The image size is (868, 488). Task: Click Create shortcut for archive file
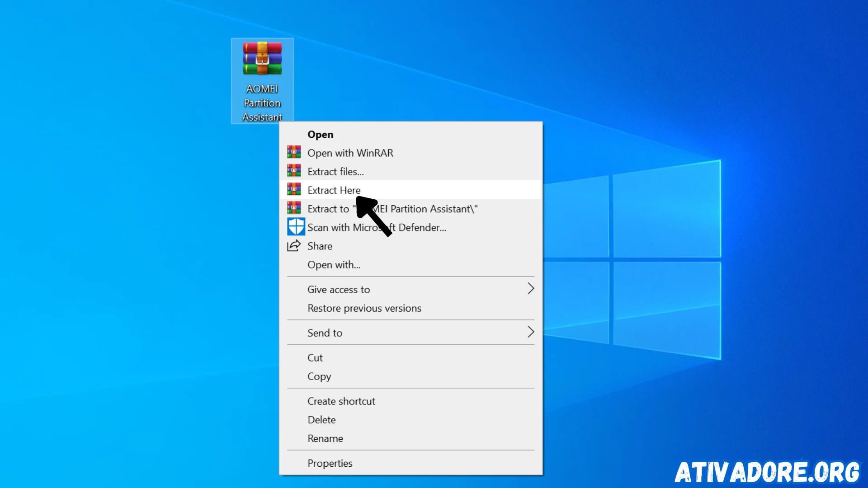click(341, 401)
